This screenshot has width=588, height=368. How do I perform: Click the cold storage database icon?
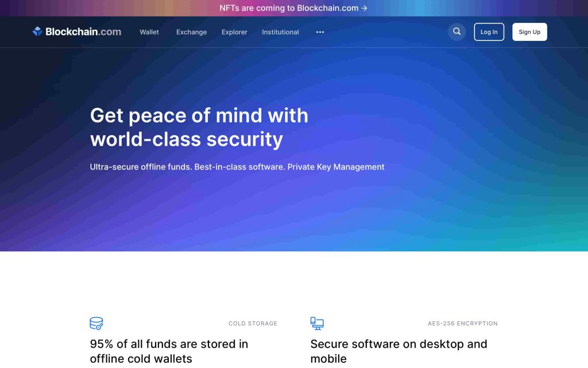point(96,323)
